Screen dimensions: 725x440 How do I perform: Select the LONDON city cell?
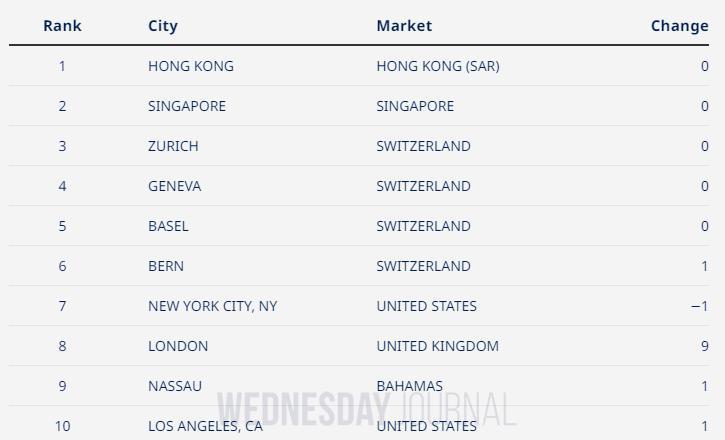click(178, 346)
